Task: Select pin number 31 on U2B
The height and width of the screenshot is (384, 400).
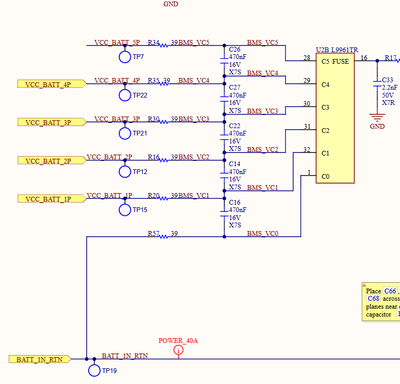Action: 307,127
